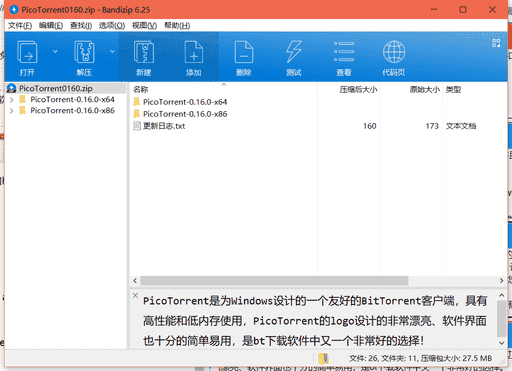Click 文本文档 type cell
The image size is (512, 371).
[461, 126]
